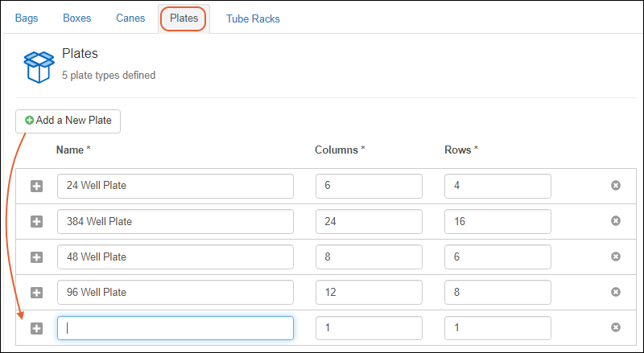The height and width of the screenshot is (353, 644).
Task: Delete the 384 Well Plate entry
Action: click(x=616, y=221)
